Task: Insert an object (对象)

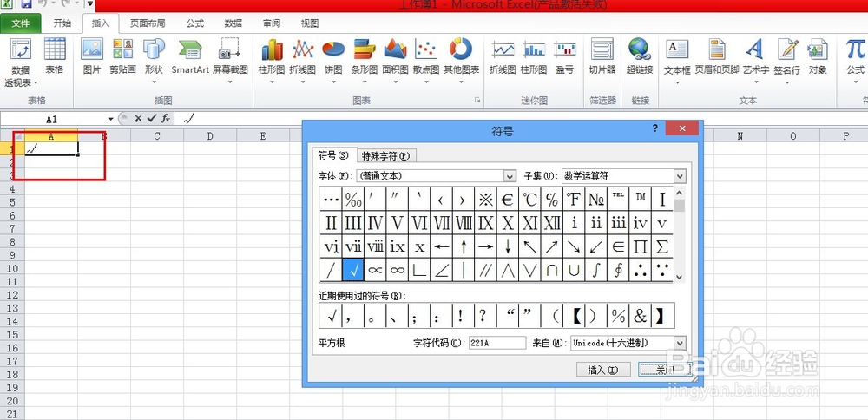Action: (818, 56)
